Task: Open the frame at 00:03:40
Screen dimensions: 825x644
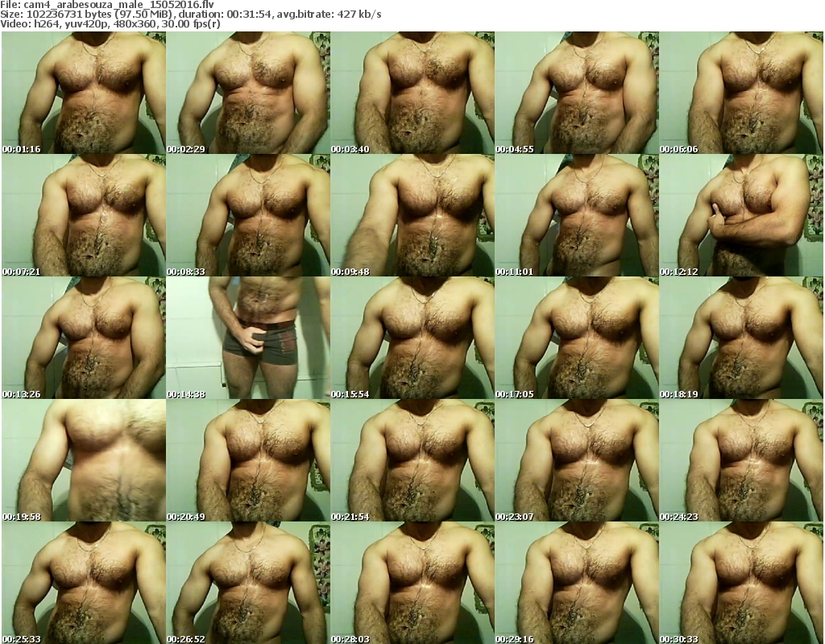Action: pos(412,93)
